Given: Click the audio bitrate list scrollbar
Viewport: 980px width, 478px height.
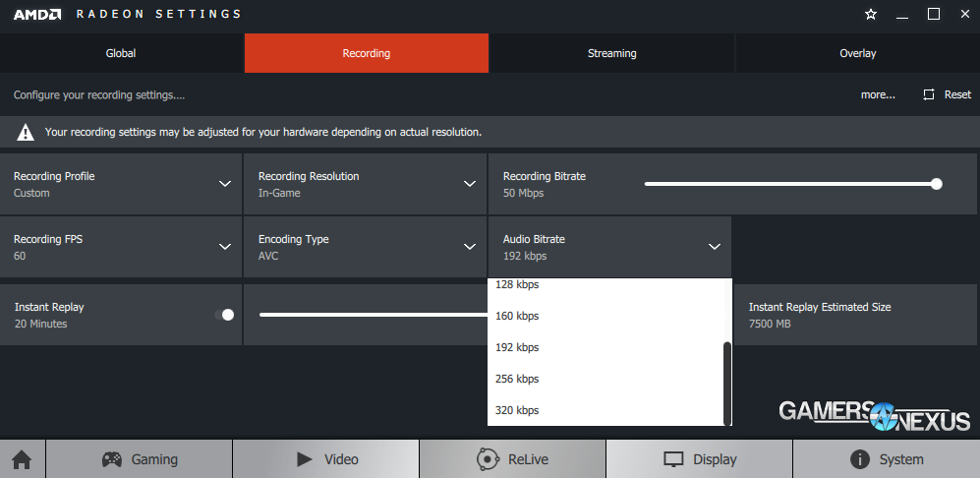Looking at the screenshot, I should click(726, 383).
